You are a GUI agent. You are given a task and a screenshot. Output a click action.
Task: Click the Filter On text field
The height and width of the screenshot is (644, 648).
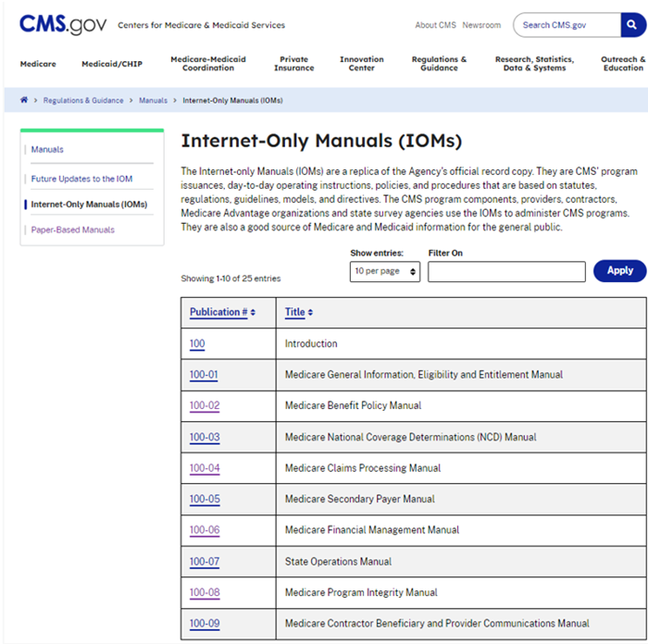click(x=506, y=271)
